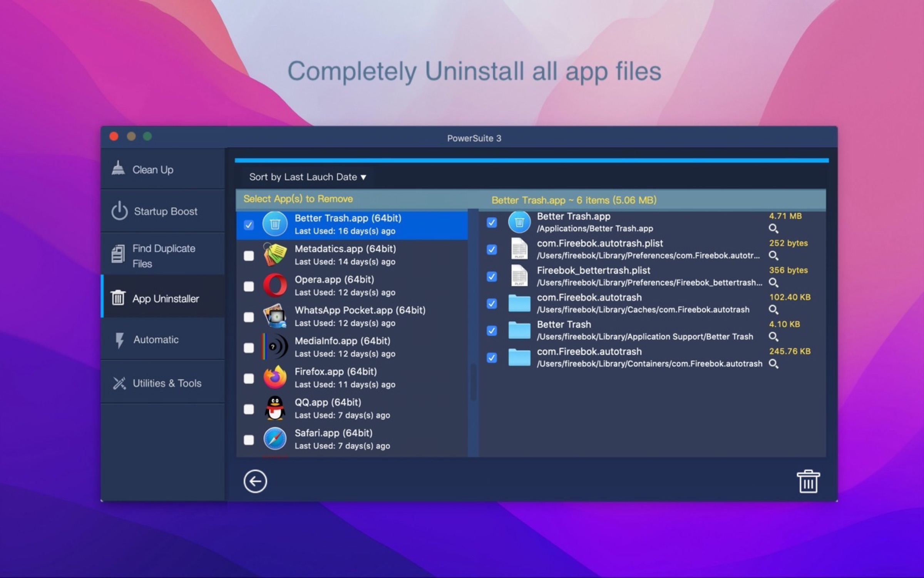The image size is (924, 578).
Task: Uncheck the Containers com.Fireebok.autotrash folder
Action: click(x=492, y=358)
